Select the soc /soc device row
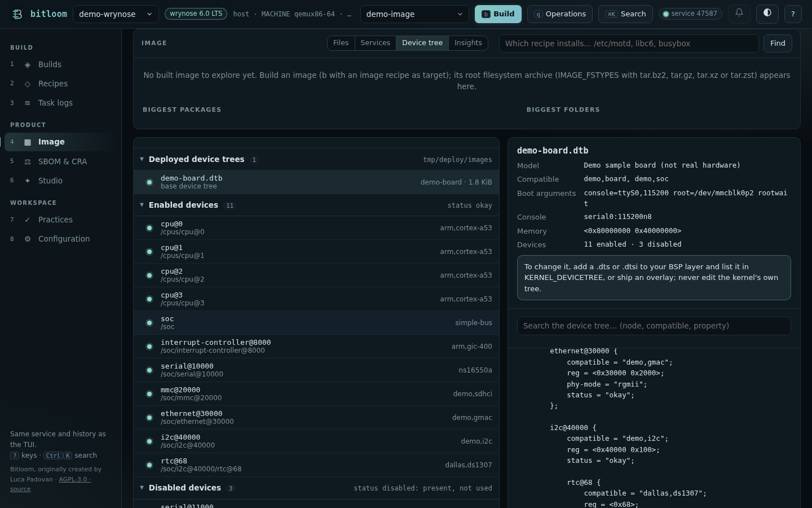The height and width of the screenshot is (508, 812). [316, 323]
